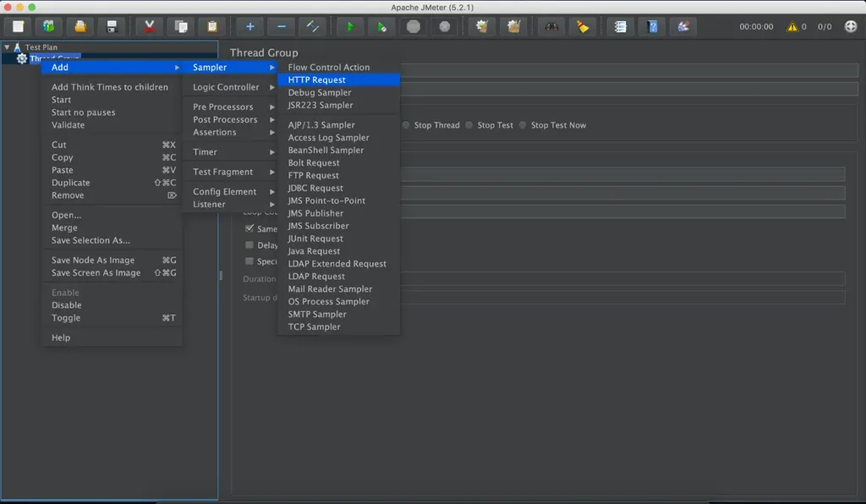Uncheck the checked 'Same' user checkbox
Viewport: 866px width, 504px height.
pos(249,228)
